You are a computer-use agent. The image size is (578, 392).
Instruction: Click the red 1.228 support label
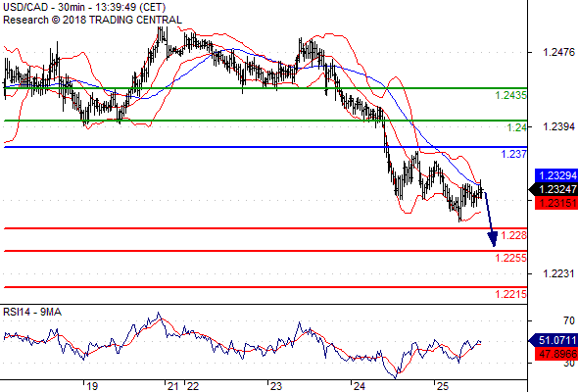click(514, 235)
